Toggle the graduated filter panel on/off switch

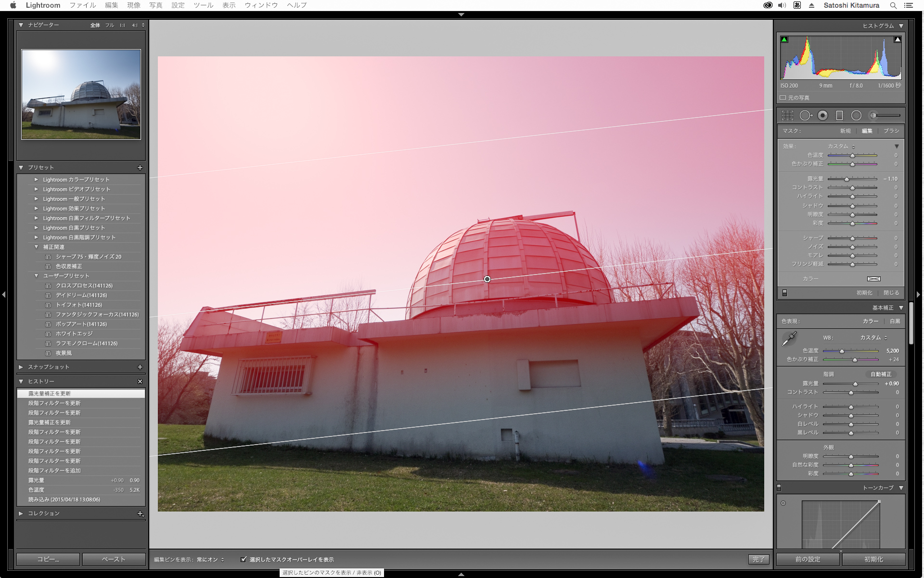(784, 293)
